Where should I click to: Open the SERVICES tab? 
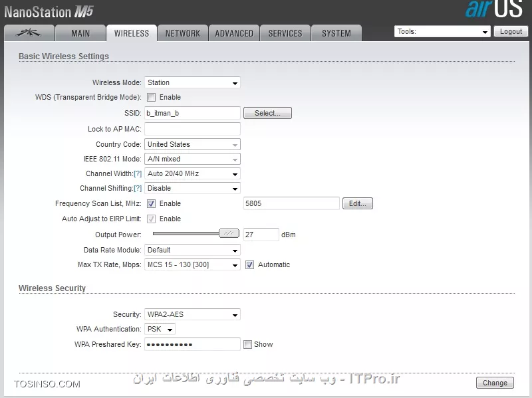pyautogui.click(x=285, y=33)
